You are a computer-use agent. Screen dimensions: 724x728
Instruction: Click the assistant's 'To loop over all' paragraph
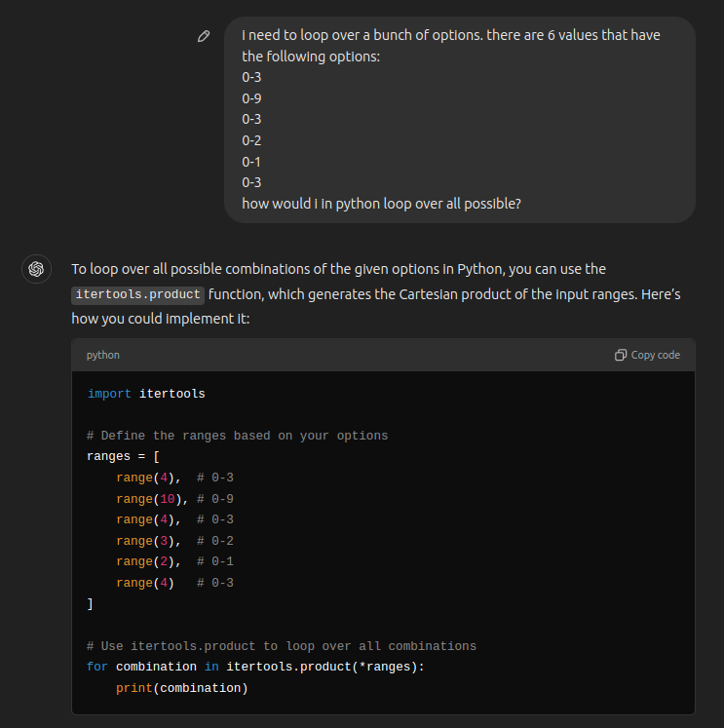click(339, 269)
